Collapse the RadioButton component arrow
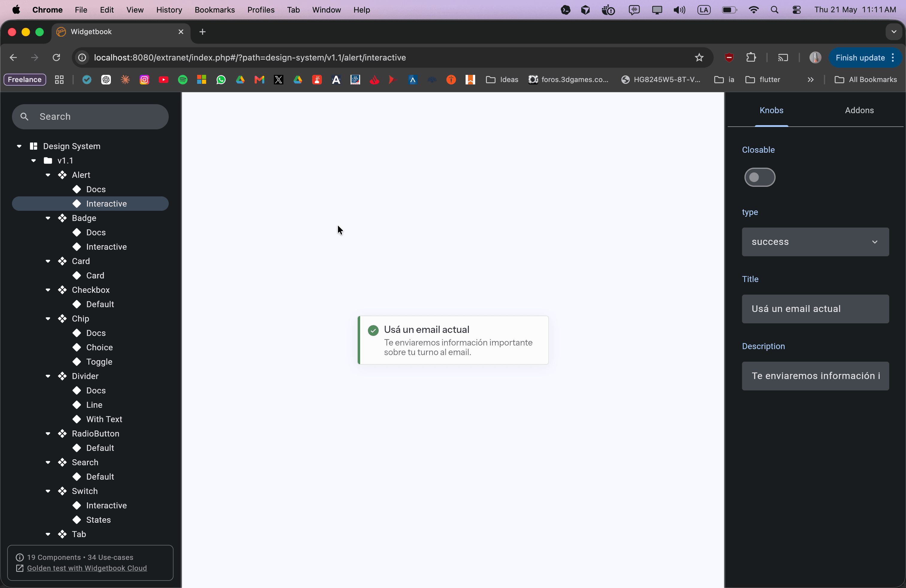 click(x=48, y=434)
